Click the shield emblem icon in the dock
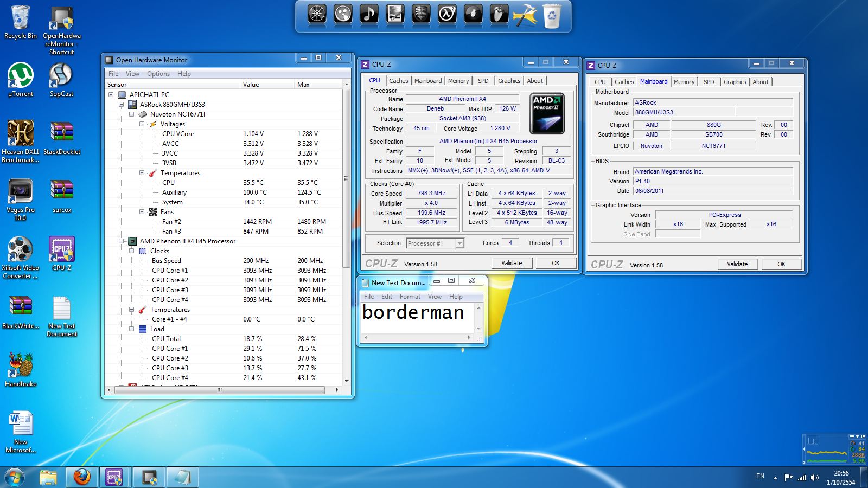This screenshot has height=488, width=868. pyautogui.click(x=421, y=14)
